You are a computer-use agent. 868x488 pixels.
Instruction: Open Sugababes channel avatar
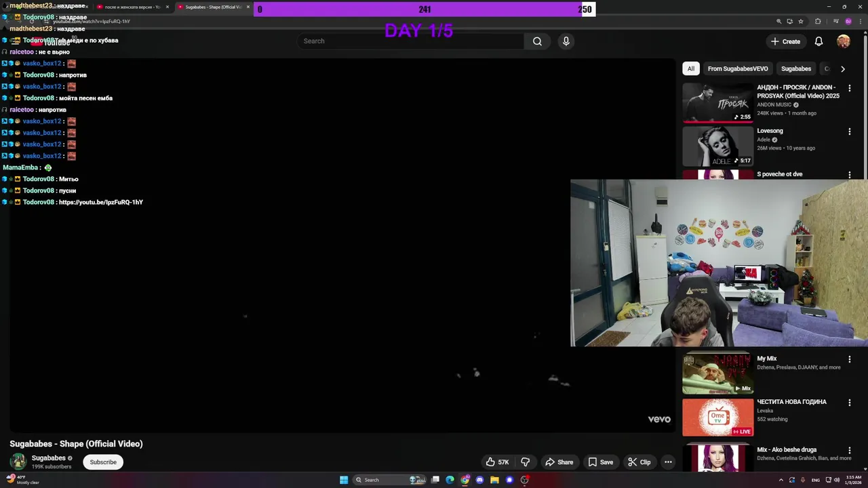(18, 462)
